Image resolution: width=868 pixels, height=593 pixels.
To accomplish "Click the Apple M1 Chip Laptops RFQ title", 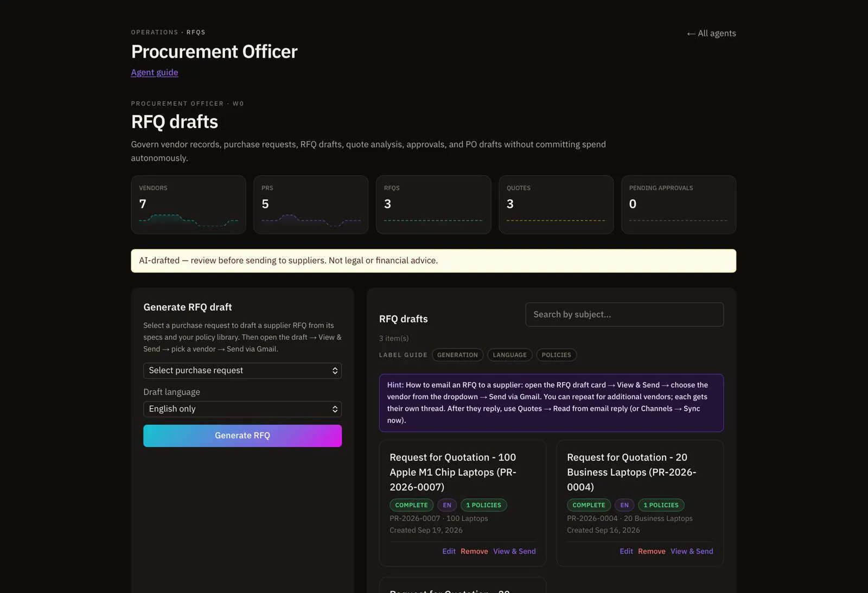I will click(453, 472).
